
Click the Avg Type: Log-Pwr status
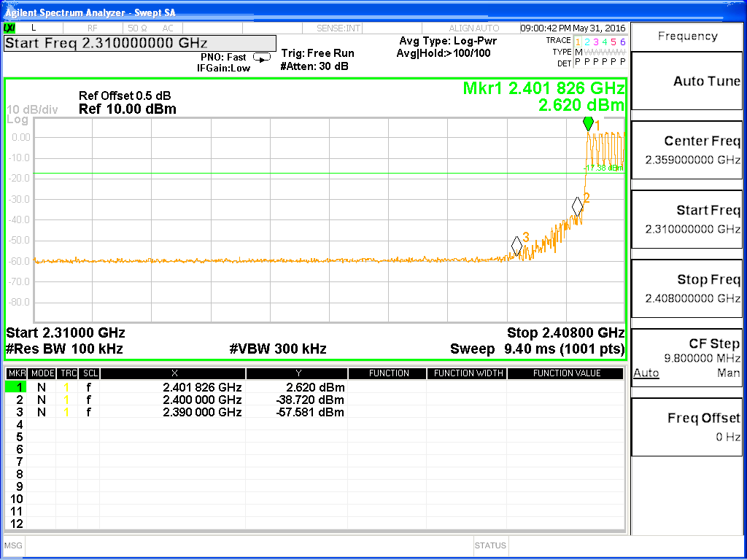coord(448,41)
